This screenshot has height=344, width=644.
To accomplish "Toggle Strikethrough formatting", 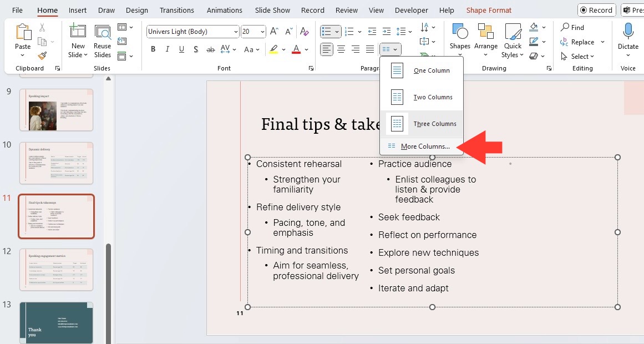I will (210, 49).
